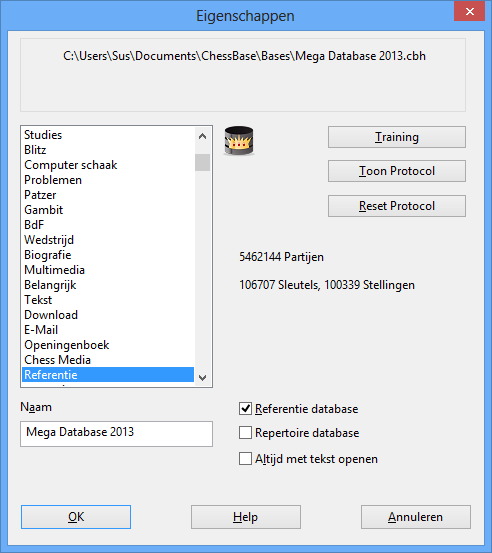Enable Repertoire database checkbox

tap(245, 433)
